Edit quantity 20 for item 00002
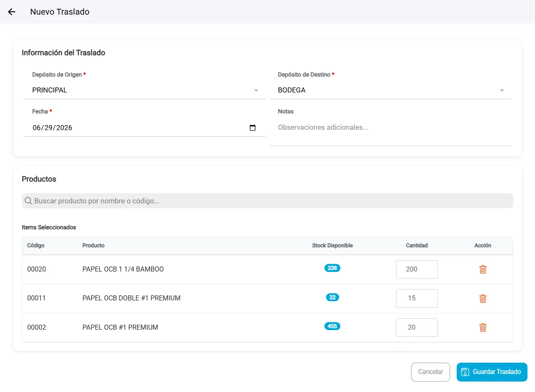 pyautogui.click(x=417, y=328)
